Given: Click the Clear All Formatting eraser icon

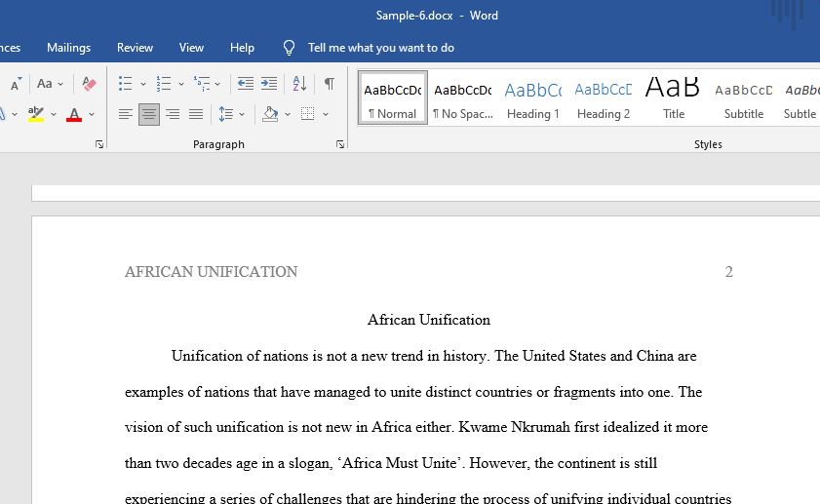Looking at the screenshot, I should coord(89,84).
